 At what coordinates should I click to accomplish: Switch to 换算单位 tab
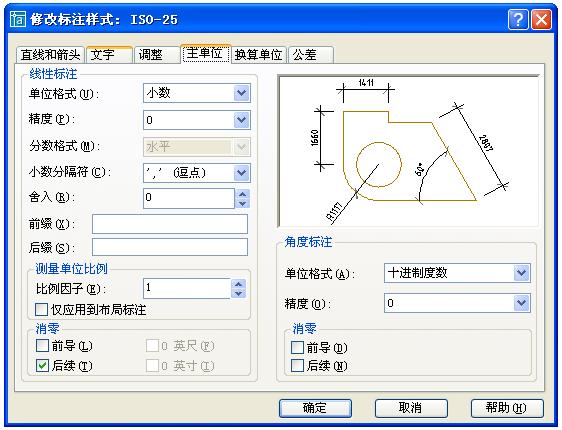(258, 55)
